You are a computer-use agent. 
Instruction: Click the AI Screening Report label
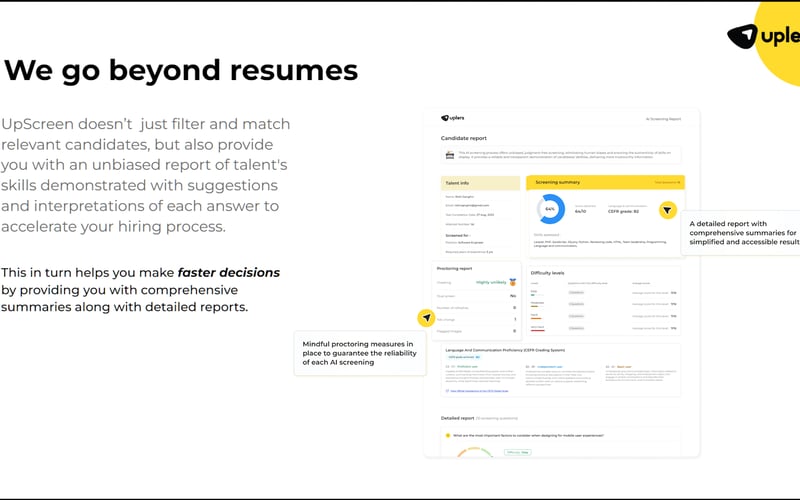(663, 119)
